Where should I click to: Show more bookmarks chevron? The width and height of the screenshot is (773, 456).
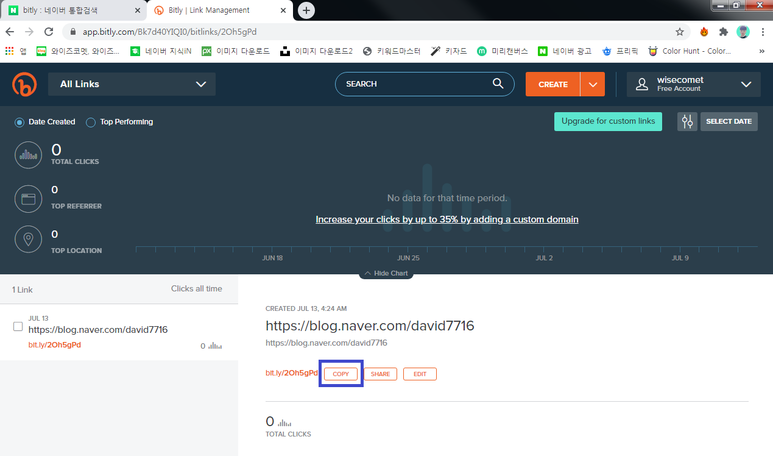tap(762, 51)
